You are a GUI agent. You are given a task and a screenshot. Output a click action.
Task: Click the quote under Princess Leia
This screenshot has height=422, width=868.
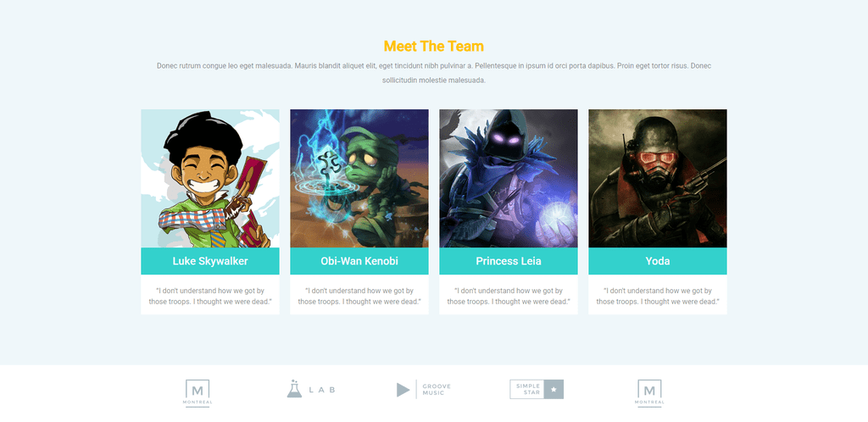point(509,296)
